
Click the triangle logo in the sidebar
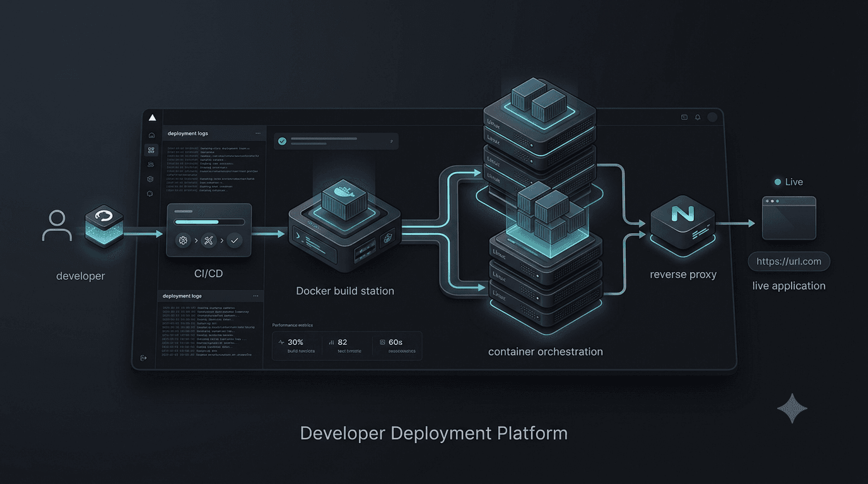coord(152,118)
